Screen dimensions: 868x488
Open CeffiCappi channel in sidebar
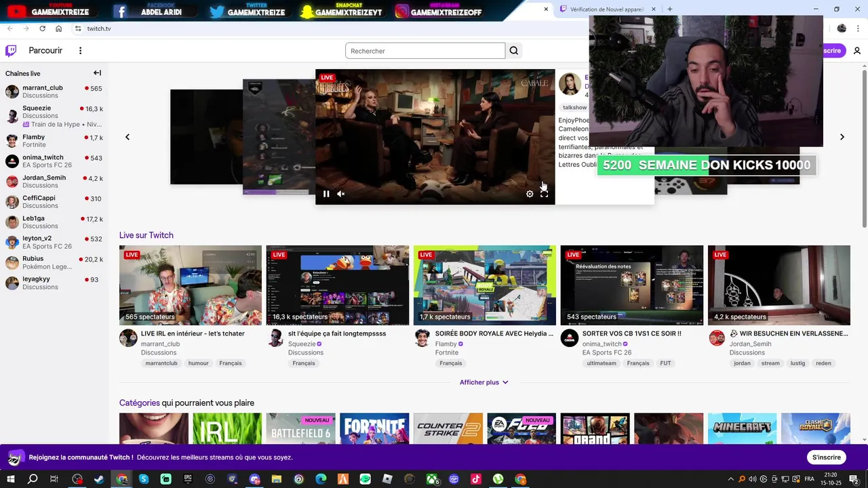(x=54, y=202)
